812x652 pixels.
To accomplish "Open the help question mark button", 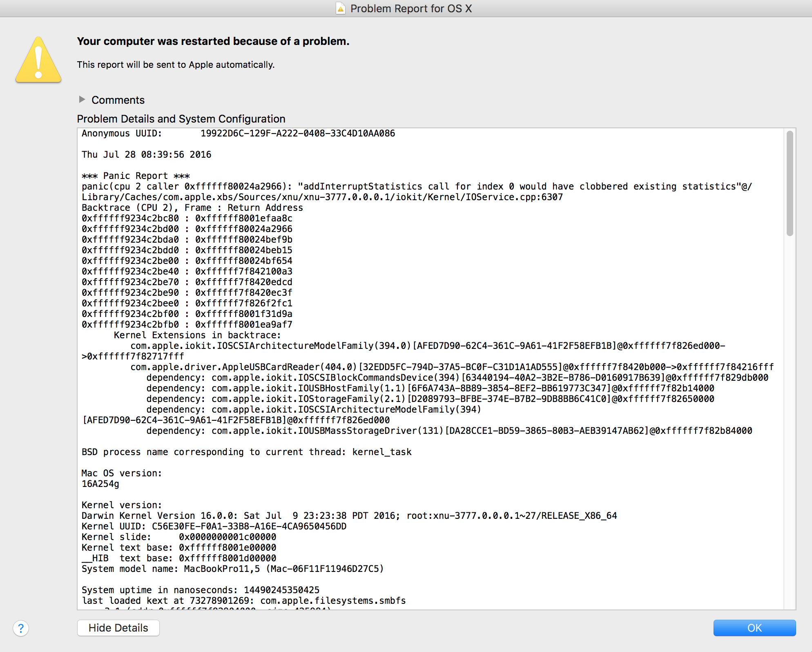I will [x=21, y=628].
